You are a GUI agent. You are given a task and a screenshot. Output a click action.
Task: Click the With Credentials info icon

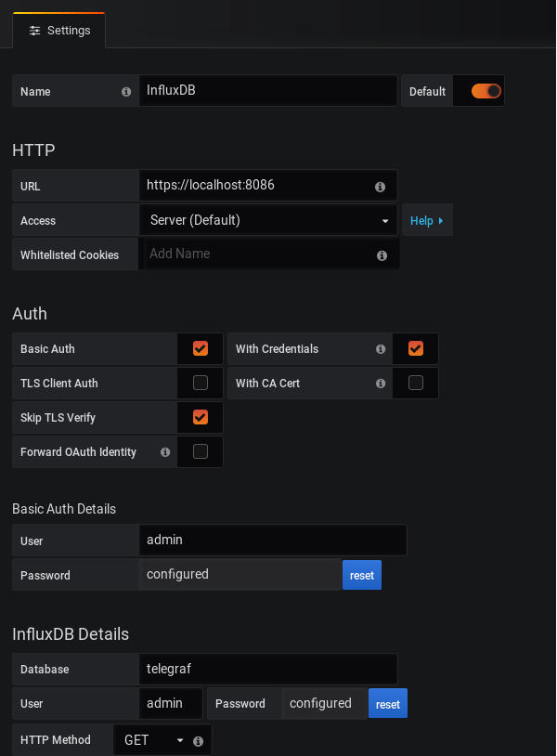coord(381,348)
